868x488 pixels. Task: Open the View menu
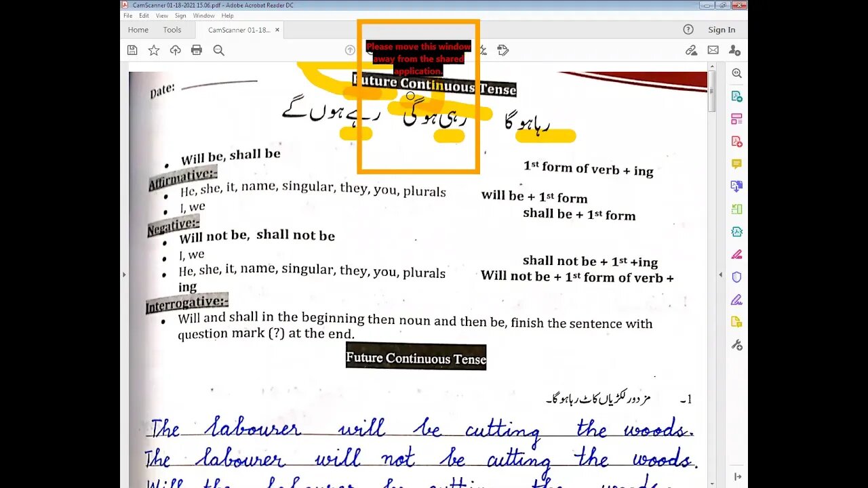coord(162,16)
